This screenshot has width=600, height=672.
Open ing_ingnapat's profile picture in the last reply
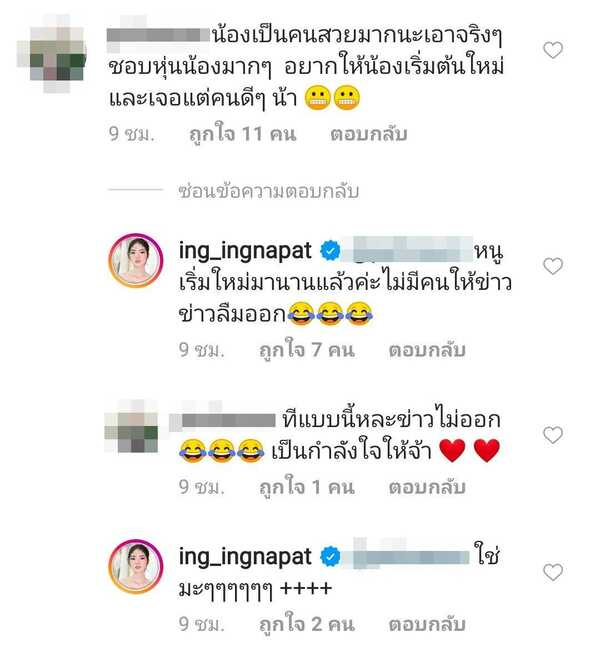pos(135,566)
